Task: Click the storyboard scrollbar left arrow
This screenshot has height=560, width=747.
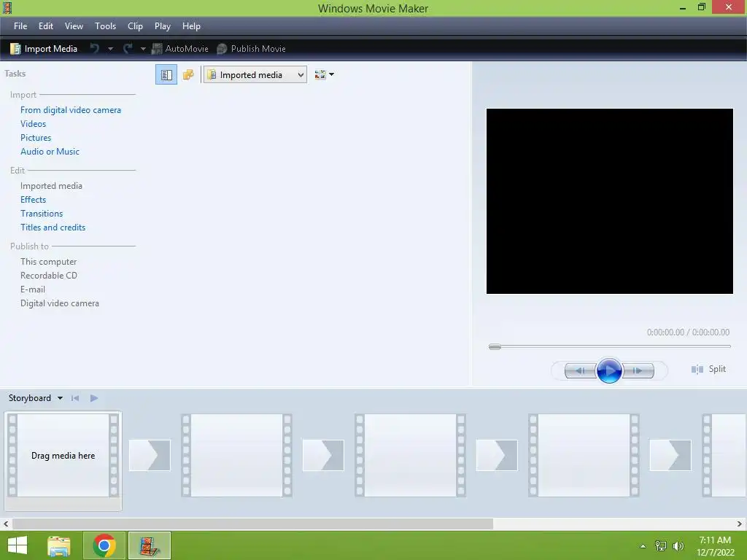Action: [x=6, y=524]
